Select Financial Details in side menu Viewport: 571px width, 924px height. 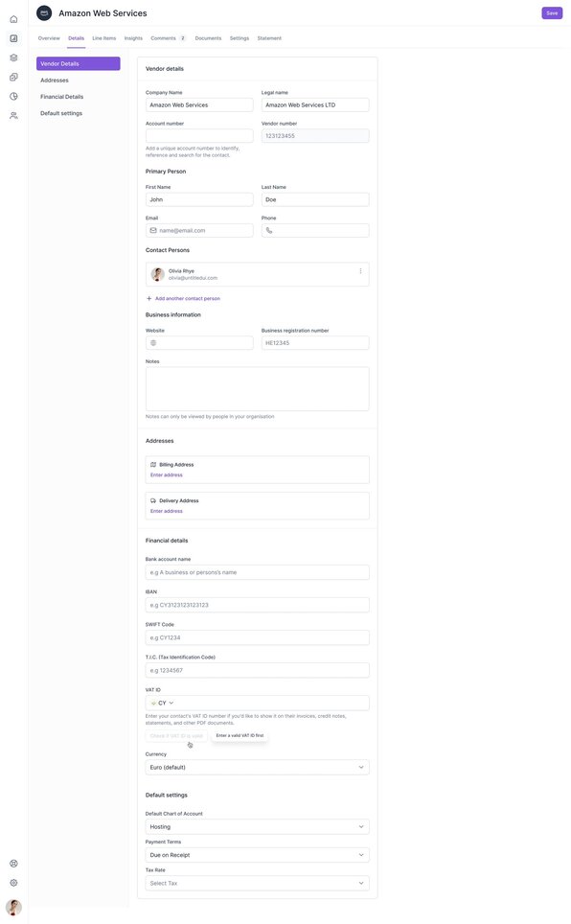tap(62, 97)
